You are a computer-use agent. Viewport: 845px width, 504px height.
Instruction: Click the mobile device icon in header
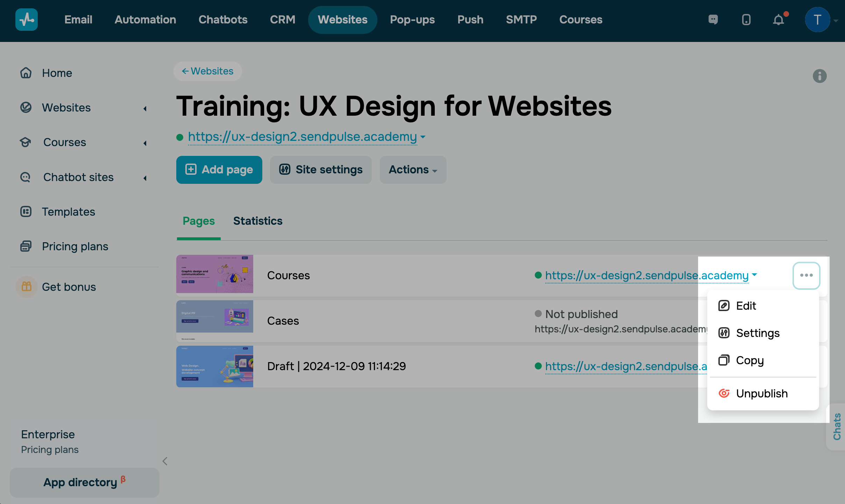click(746, 20)
